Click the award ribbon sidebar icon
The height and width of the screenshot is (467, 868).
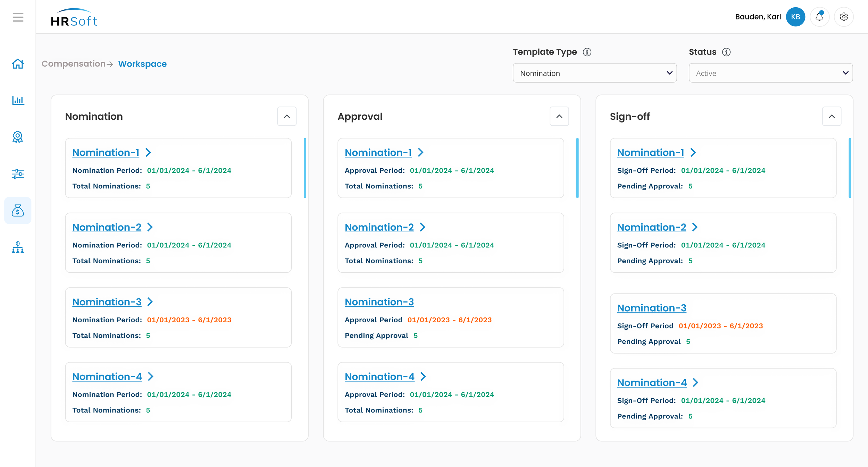(x=18, y=137)
